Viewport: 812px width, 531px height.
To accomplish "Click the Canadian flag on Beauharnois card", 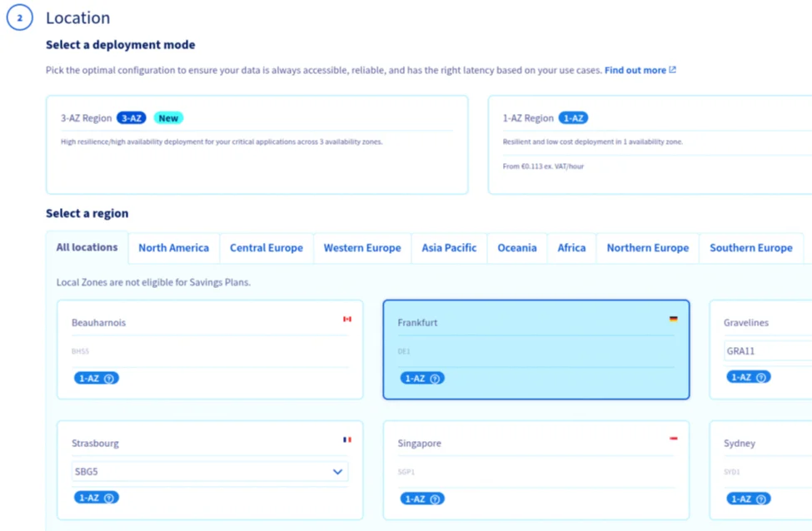I will pyautogui.click(x=348, y=318).
